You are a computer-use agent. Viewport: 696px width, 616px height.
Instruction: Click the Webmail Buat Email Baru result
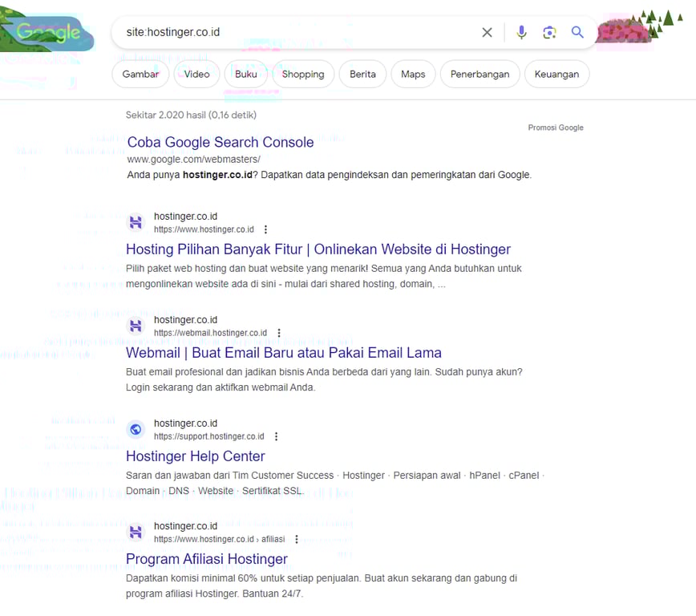tap(284, 352)
